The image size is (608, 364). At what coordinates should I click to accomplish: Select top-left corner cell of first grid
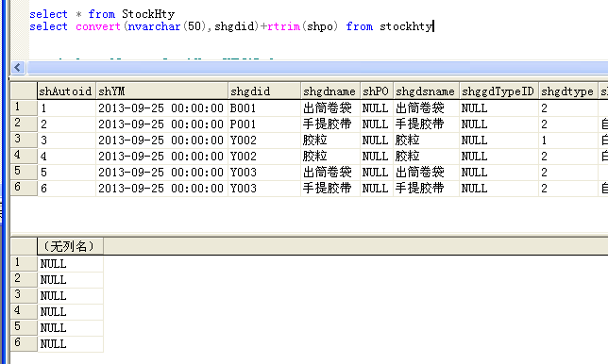coord(24,91)
